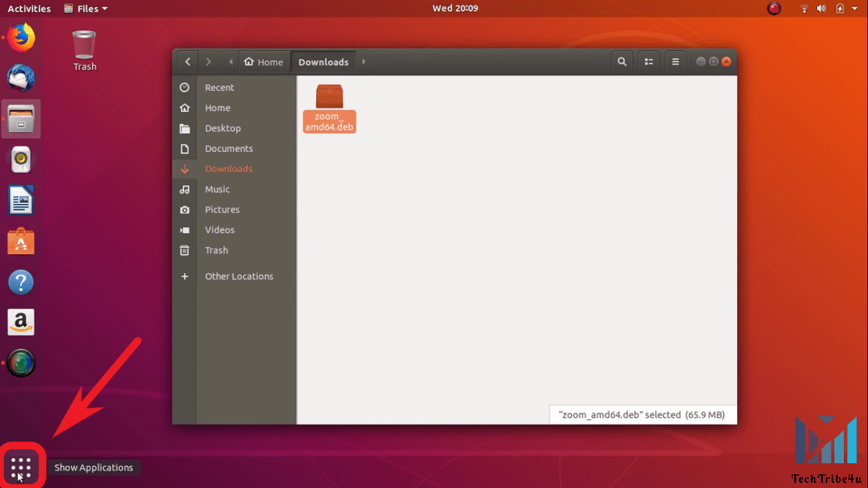Open LibreOffice Writer from the dock
The width and height of the screenshot is (868, 488).
(21, 200)
